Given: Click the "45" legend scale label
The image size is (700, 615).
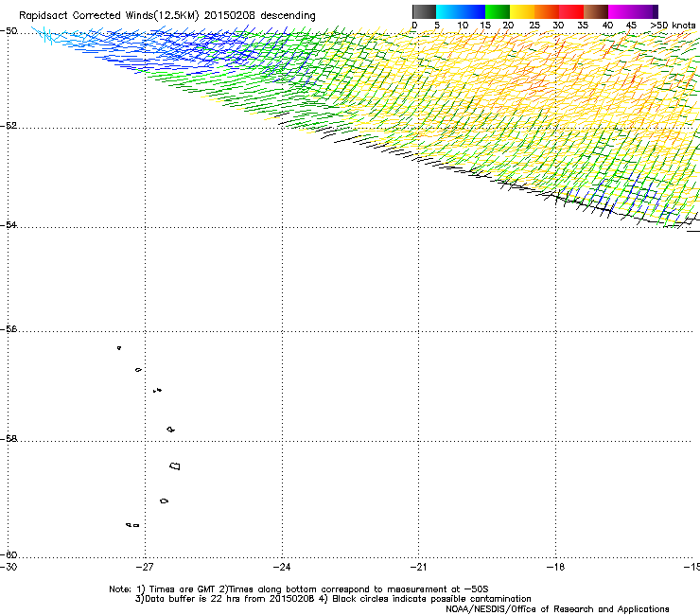Looking at the screenshot, I should (631, 26).
